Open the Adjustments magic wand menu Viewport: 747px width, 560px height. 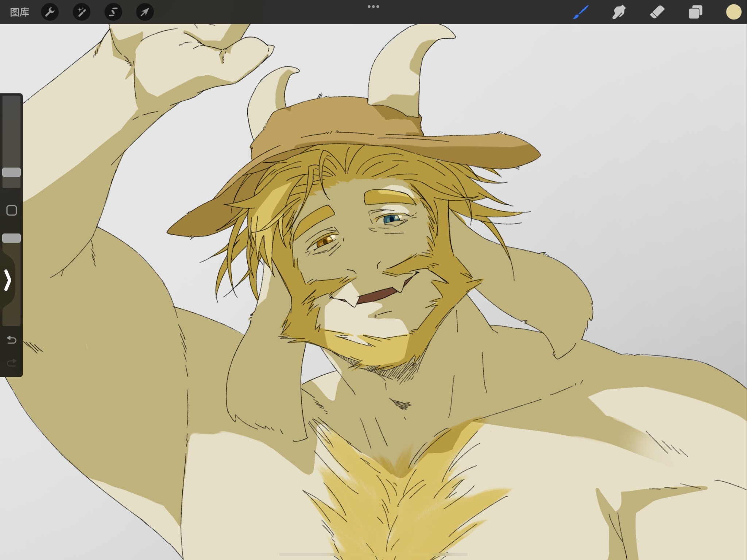point(82,12)
